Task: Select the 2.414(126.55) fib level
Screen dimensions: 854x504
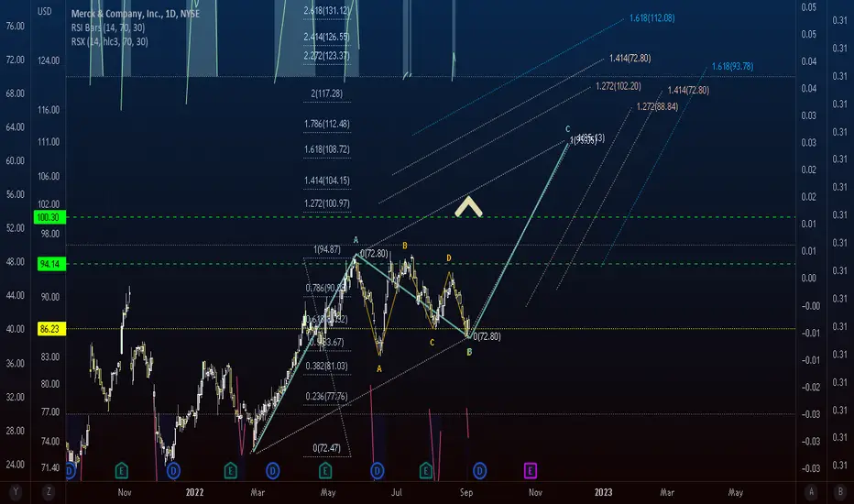Action: click(x=327, y=37)
